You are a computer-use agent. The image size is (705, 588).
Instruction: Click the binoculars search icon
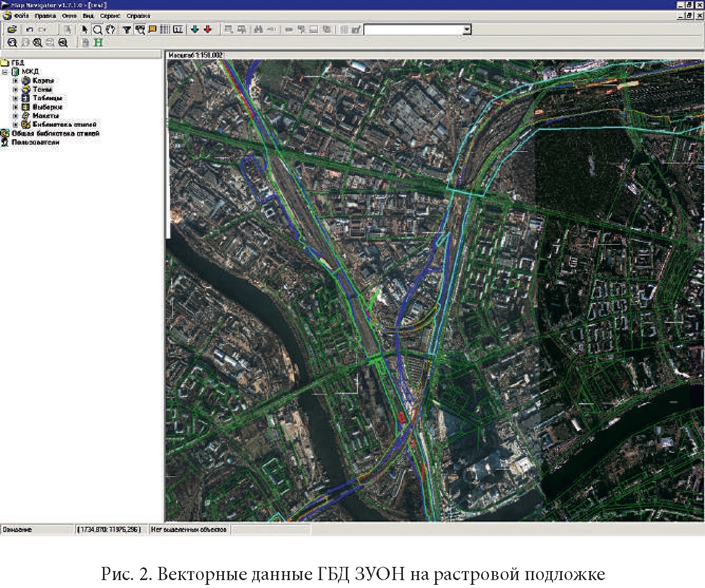258,30
